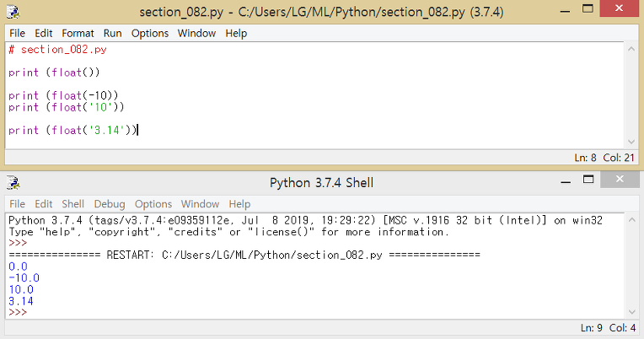Click the Shell scrollbar down arrow
644x339 pixels.
tap(631, 312)
